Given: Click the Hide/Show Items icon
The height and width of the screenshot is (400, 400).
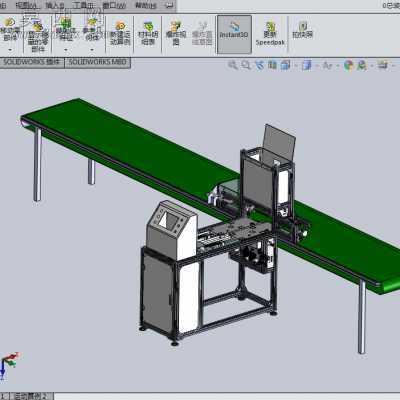Looking at the screenshot, I should point(328,65).
